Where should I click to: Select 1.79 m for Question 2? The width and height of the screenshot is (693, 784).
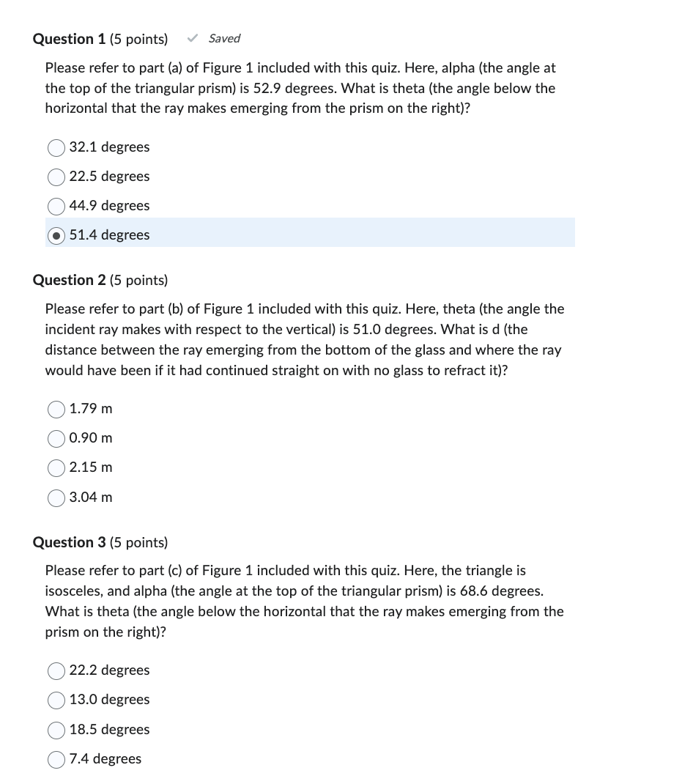point(56,410)
